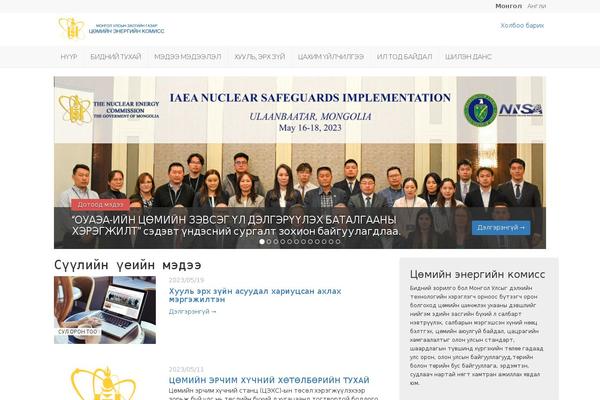Click Дэлгэрэнгүй link under the 2023/05/19 article
The height and width of the screenshot is (400, 600).
[x=192, y=312]
